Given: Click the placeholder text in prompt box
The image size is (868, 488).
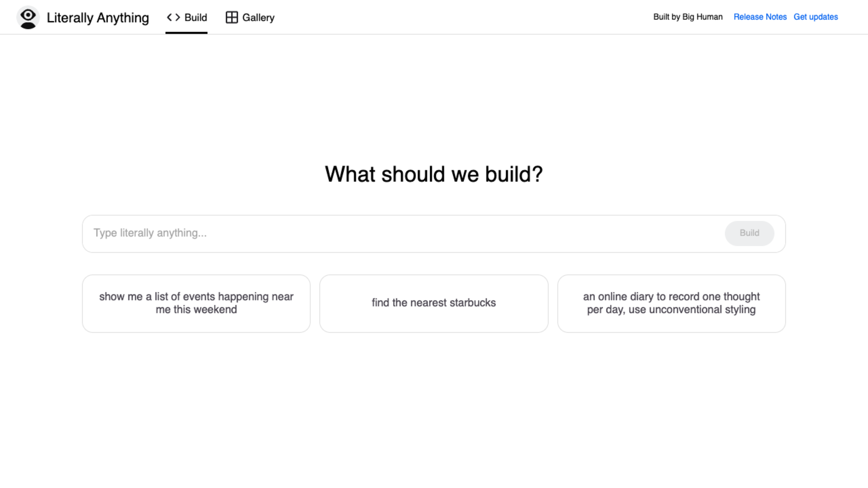Looking at the screenshot, I should point(150,233).
